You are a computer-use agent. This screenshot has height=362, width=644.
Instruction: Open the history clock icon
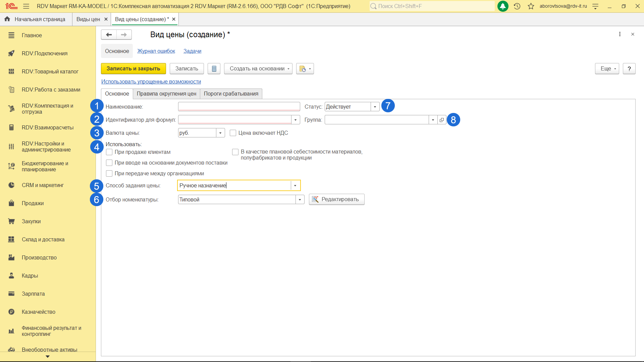[x=517, y=6]
